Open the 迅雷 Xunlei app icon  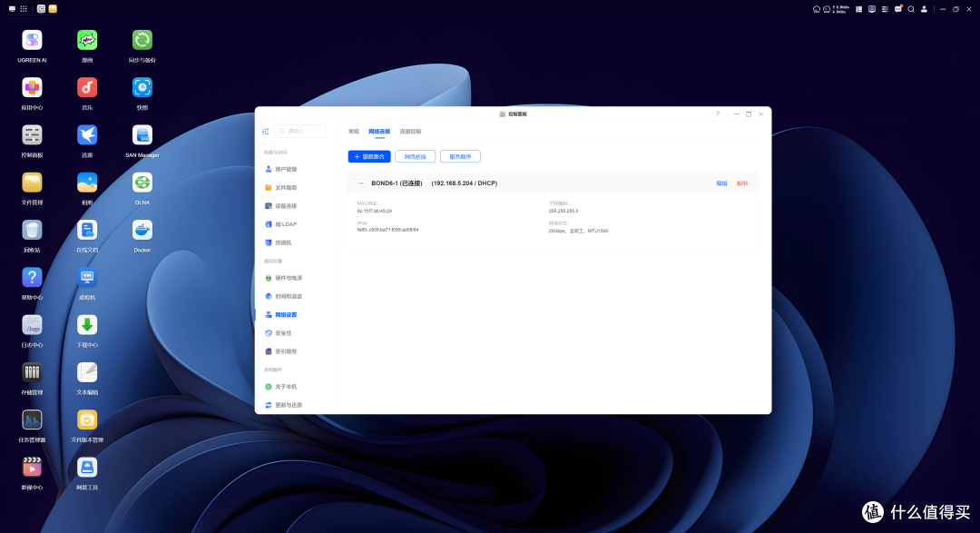click(87, 135)
